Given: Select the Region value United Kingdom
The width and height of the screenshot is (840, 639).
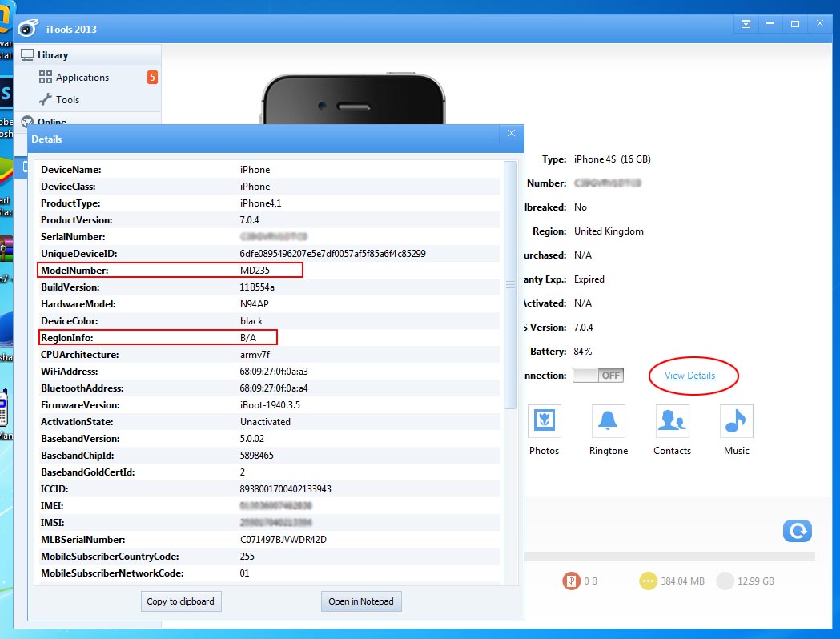Looking at the screenshot, I should pos(609,231).
